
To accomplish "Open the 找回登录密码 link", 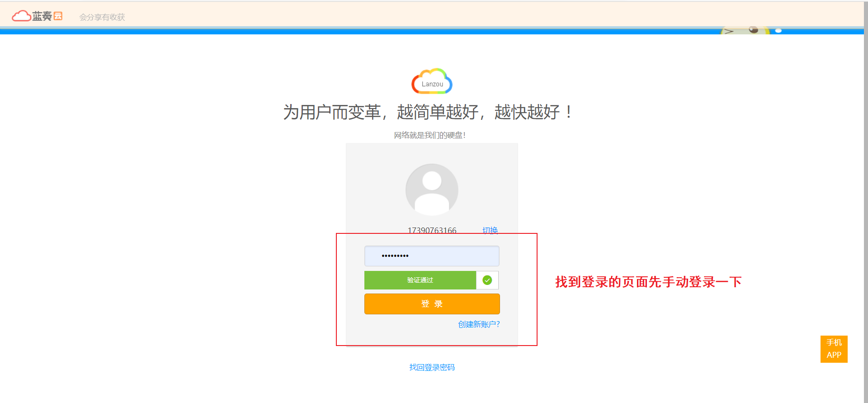I will coord(432,367).
